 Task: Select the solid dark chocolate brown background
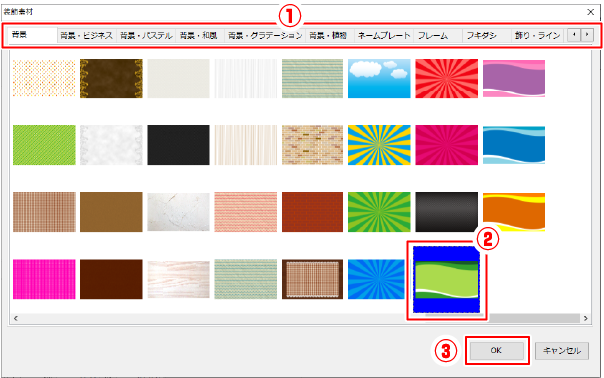(x=111, y=279)
